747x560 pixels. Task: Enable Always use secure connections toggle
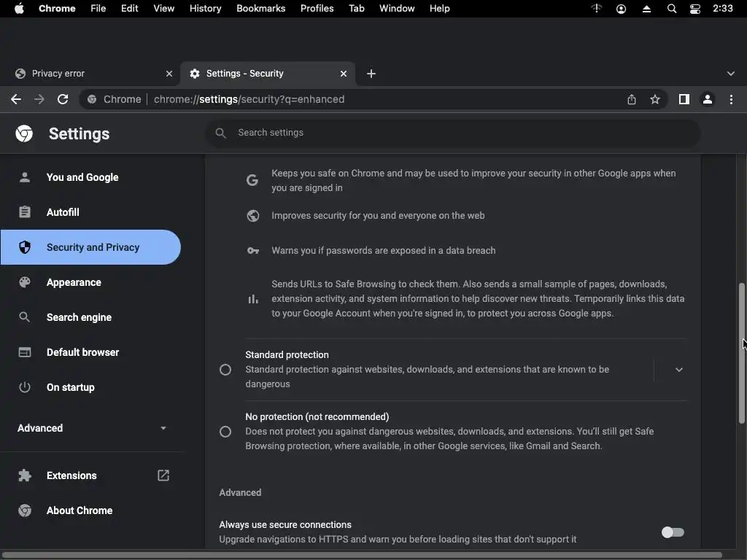click(x=673, y=532)
